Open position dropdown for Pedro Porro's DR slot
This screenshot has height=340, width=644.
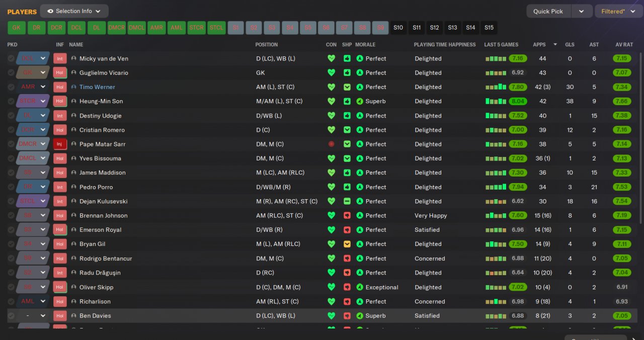43,187
